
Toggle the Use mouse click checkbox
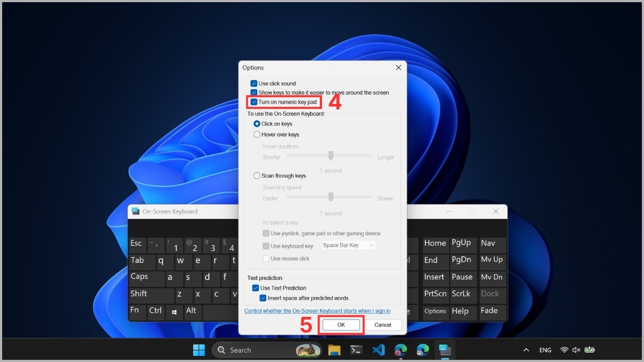pos(266,258)
